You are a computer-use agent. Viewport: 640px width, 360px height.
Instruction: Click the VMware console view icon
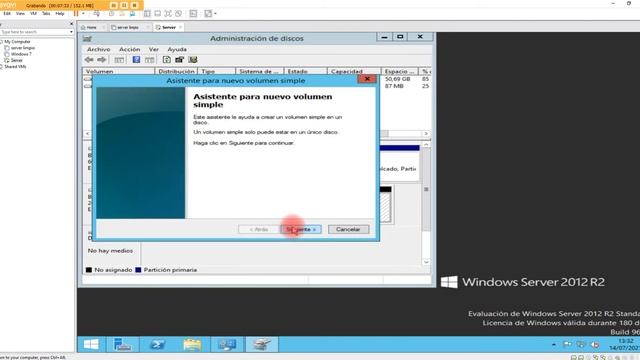(193, 13)
